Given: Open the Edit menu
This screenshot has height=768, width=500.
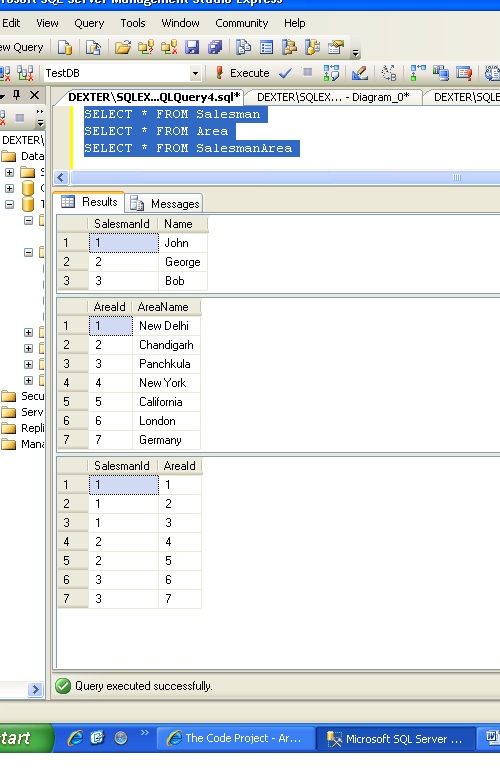Looking at the screenshot, I should [11, 23].
